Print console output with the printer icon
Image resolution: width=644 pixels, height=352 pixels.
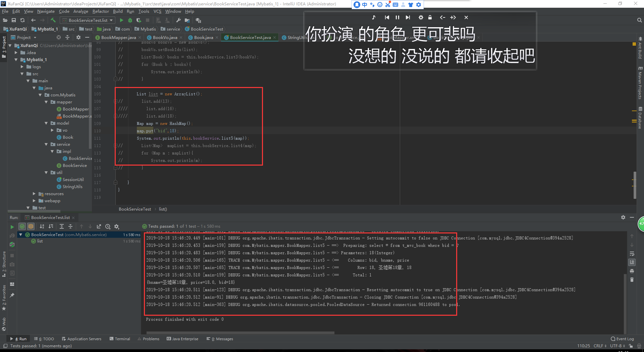(632, 271)
